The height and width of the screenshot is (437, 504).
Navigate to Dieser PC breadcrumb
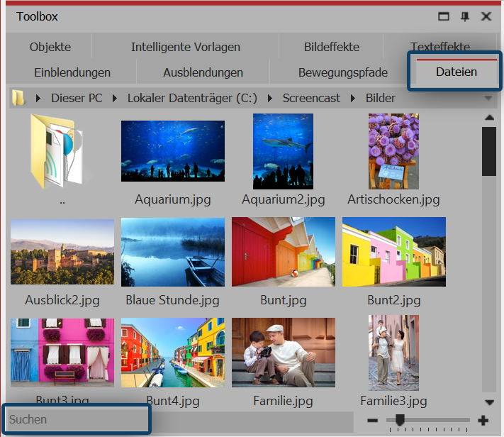point(77,98)
